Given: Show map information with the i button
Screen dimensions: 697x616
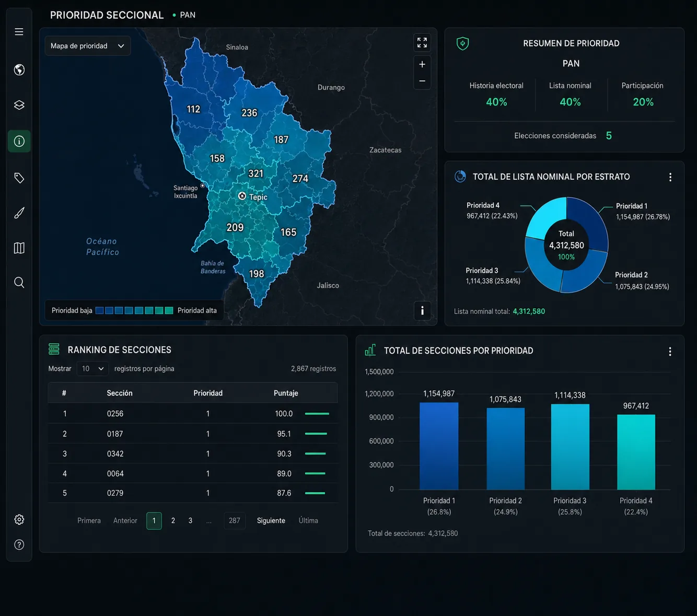Looking at the screenshot, I should 422,310.
